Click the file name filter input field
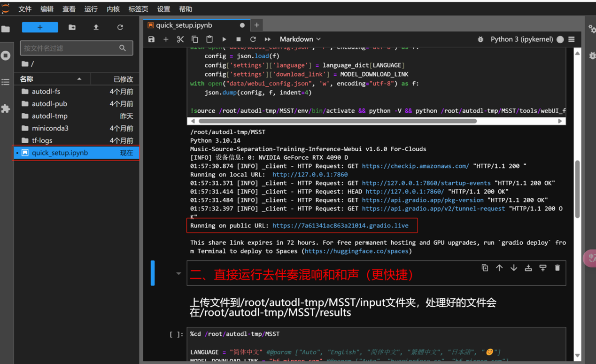This screenshot has width=596, height=364. pos(69,48)
